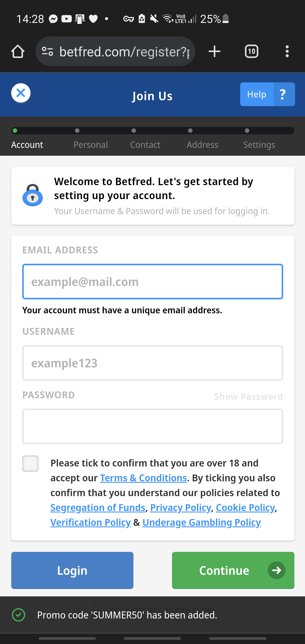Open the Terms & Conditions link
This screenshot has height=644, width=305.
(x=144, y=478)
